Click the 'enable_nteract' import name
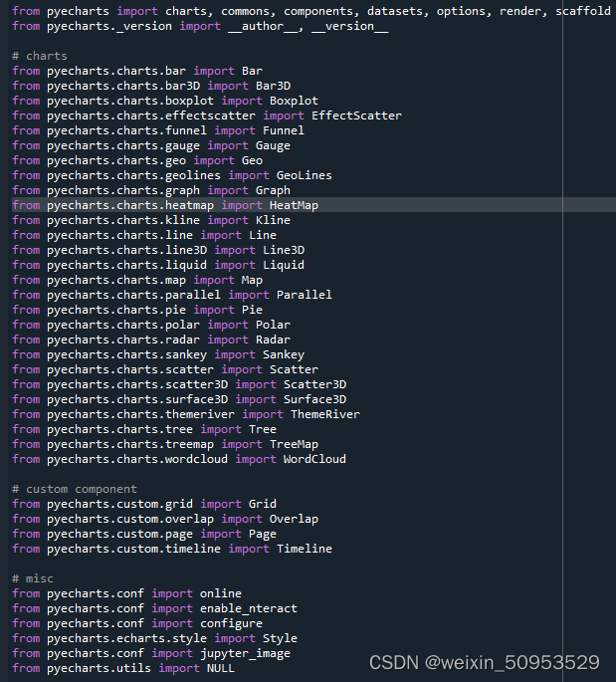The width and height of the screenshot is (616, 682). point(249,608)
